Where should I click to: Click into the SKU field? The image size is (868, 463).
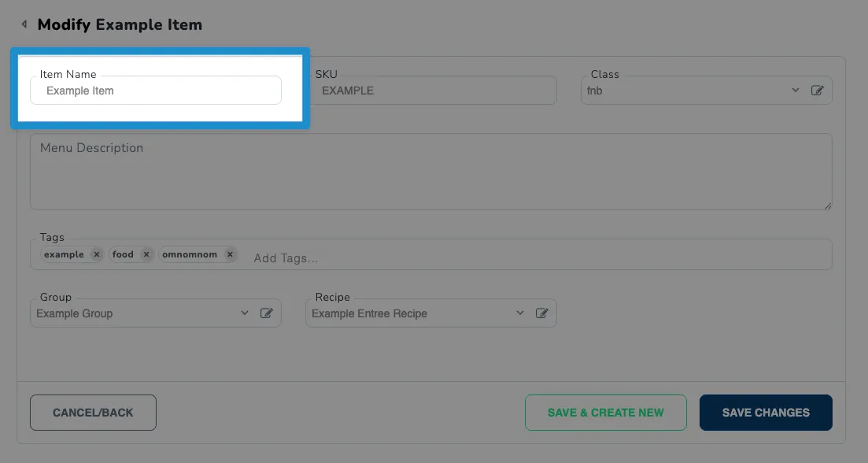click(431, 91)
